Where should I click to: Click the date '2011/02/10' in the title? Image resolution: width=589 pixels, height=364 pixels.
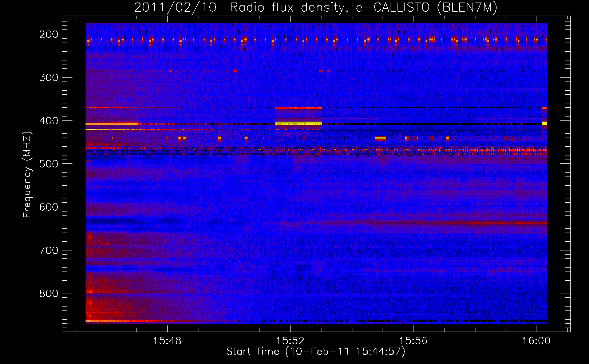(x=175, y=8)
